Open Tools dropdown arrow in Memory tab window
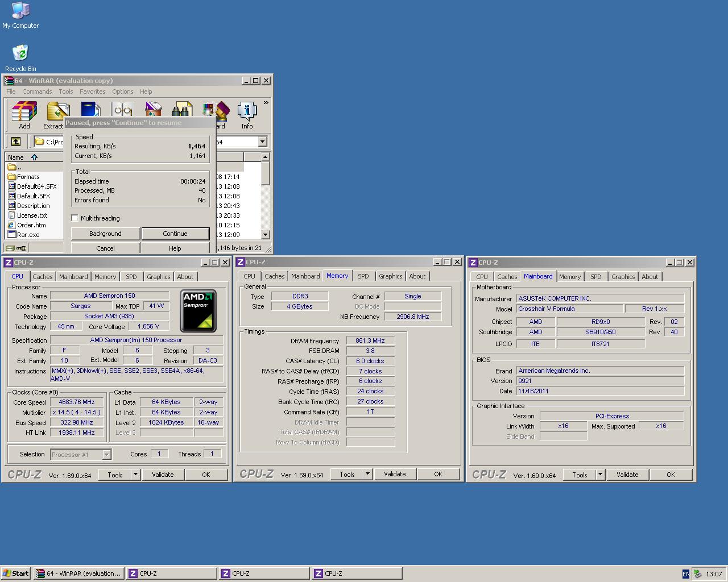728x582 pixels. click(367, 474)
